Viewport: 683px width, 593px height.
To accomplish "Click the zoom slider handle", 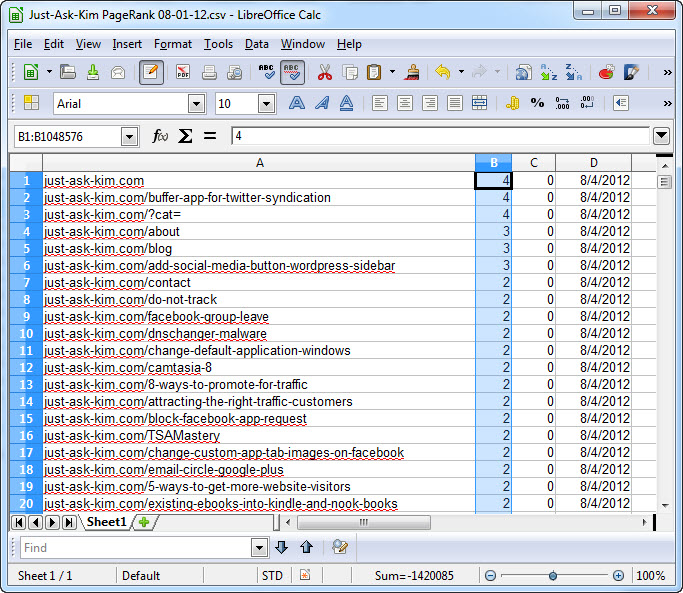I will 552,576.
